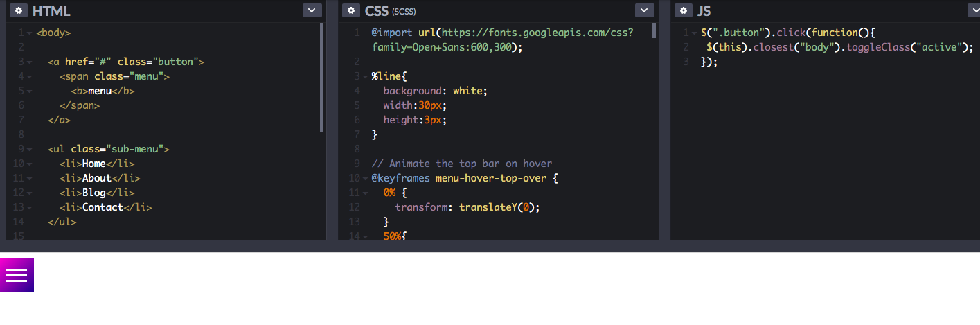Open the HTML panel dropdown chevron
This screenshot has width=980, height=325.
tap(312, 10)
